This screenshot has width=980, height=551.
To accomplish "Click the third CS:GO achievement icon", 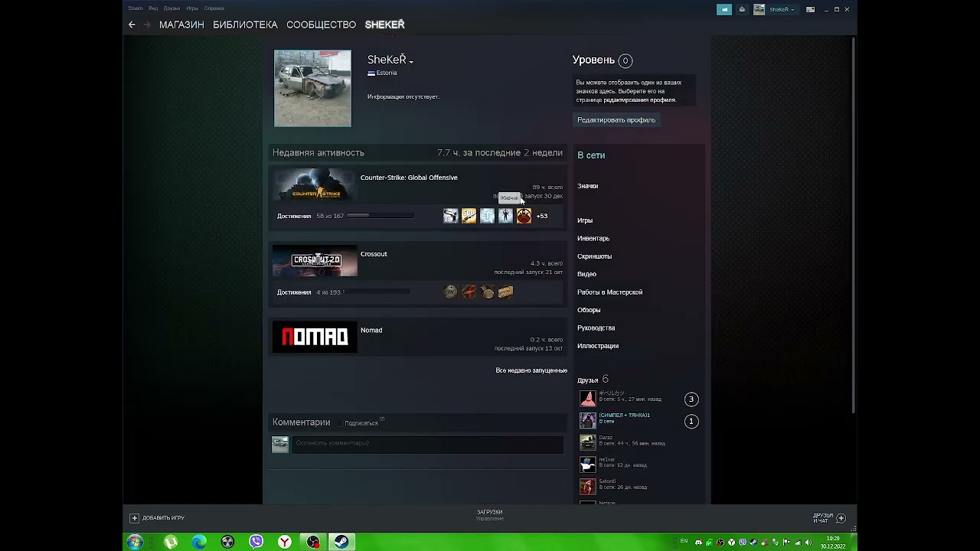I will [x=487, y=216].
